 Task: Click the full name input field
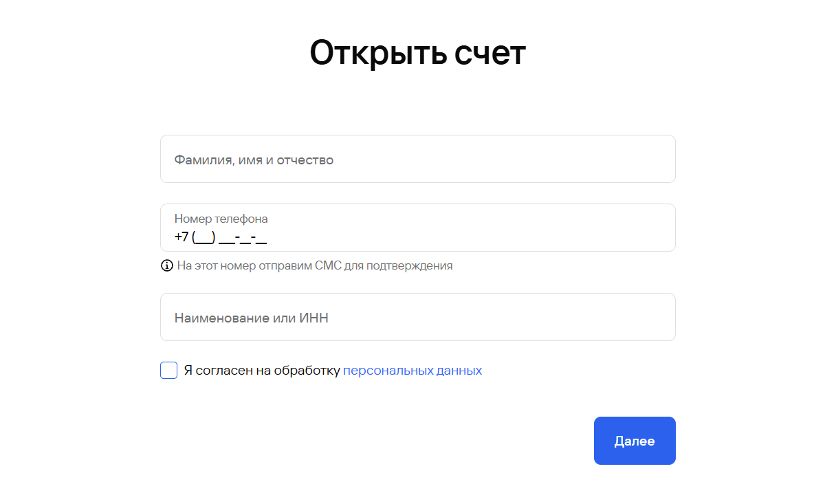[417, 159]
